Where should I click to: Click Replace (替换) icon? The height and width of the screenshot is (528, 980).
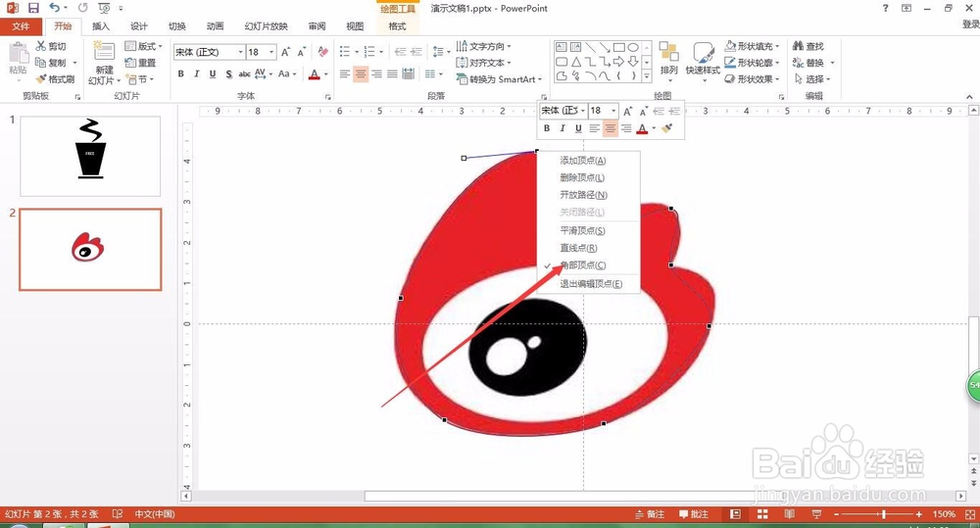(x=798, y=63)
